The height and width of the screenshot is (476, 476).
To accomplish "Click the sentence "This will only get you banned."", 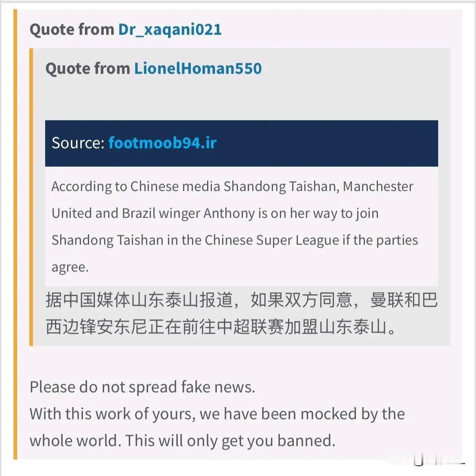I will click(x=230, y=441).
